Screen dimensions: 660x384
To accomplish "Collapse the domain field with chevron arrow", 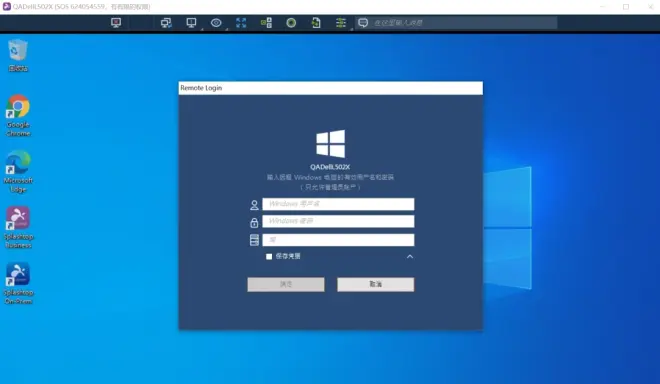I will (410, 256).
